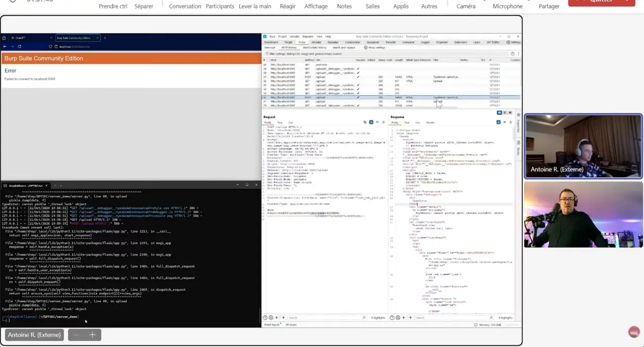Click the help icon right of filter bar

(x=513, y=54)
